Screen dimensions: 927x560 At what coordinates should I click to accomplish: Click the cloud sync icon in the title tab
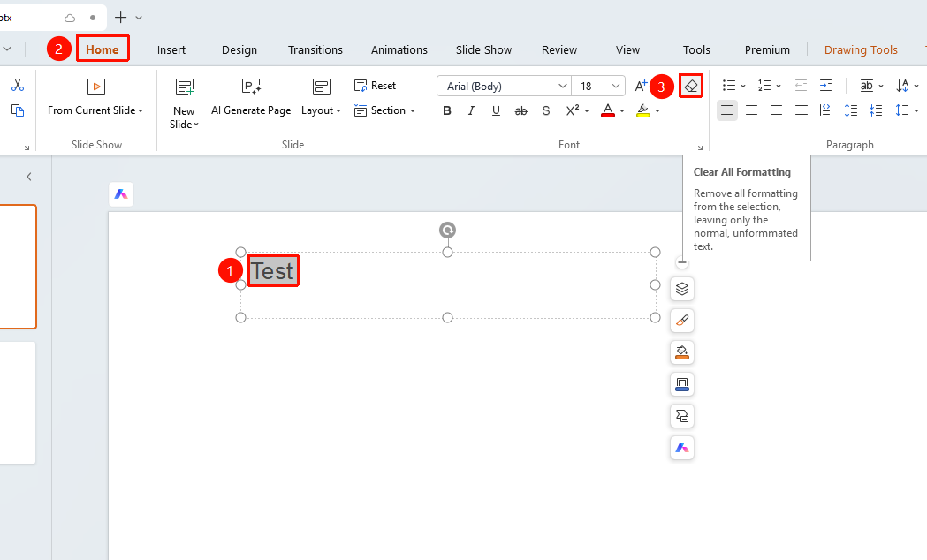70,18
